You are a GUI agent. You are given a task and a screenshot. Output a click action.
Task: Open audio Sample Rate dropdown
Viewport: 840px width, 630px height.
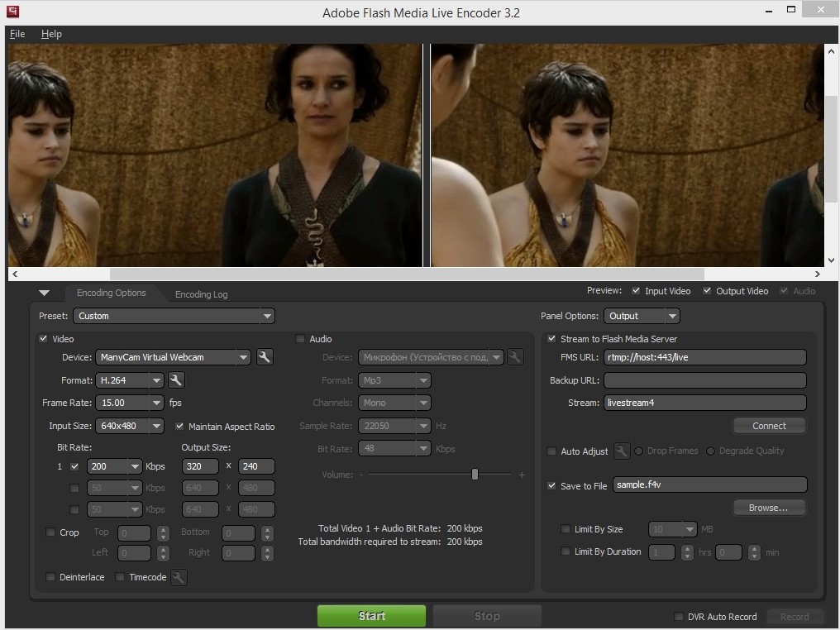click(394, 425)
